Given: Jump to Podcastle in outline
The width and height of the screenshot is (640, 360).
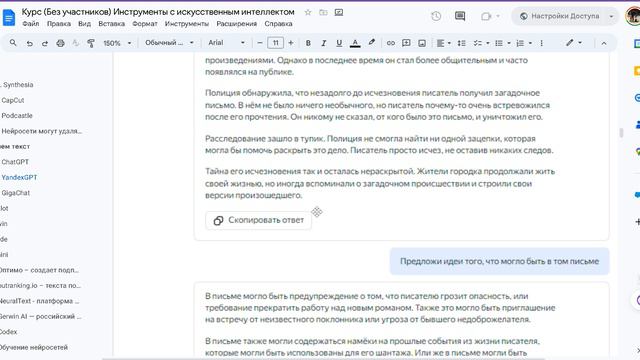Looking at the screenshot, I should [17, 116].
